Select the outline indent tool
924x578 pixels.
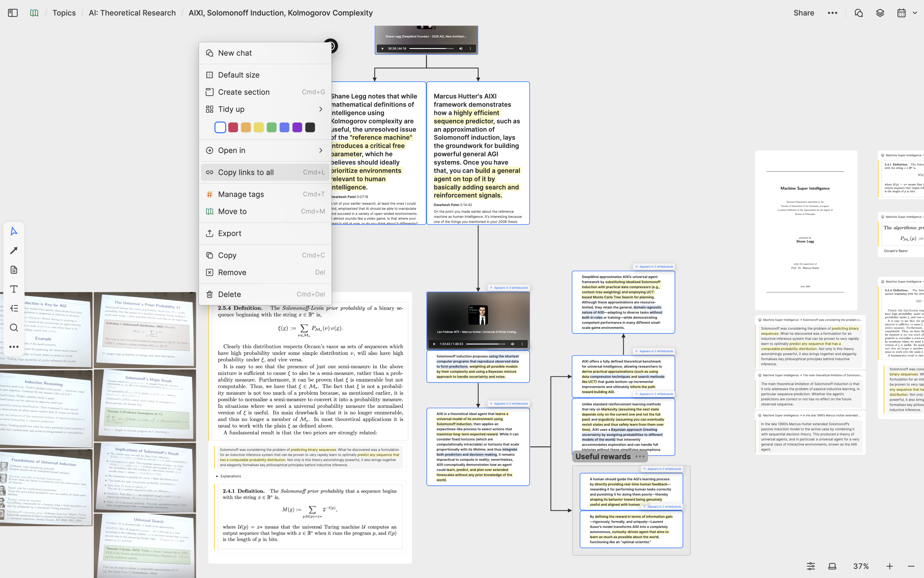pos(14,308)
